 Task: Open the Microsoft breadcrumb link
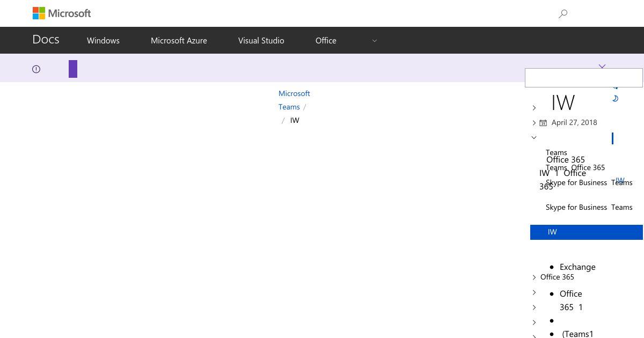point(294,93)
